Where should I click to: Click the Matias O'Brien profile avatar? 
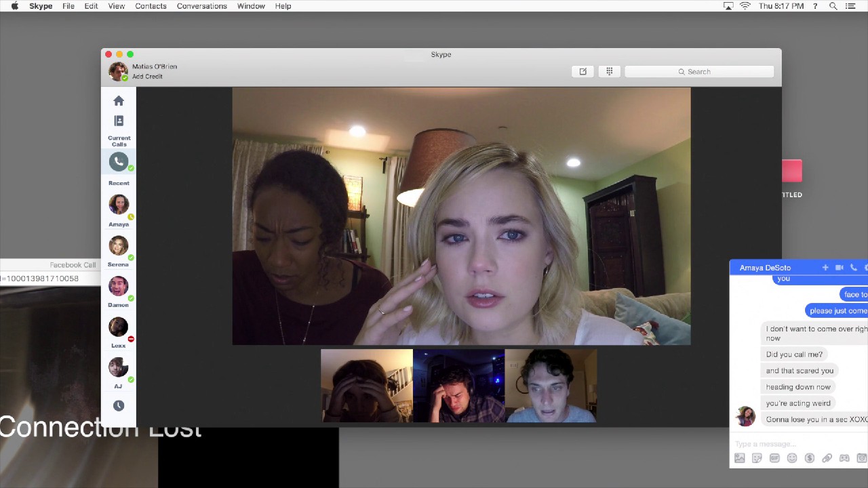118,71
